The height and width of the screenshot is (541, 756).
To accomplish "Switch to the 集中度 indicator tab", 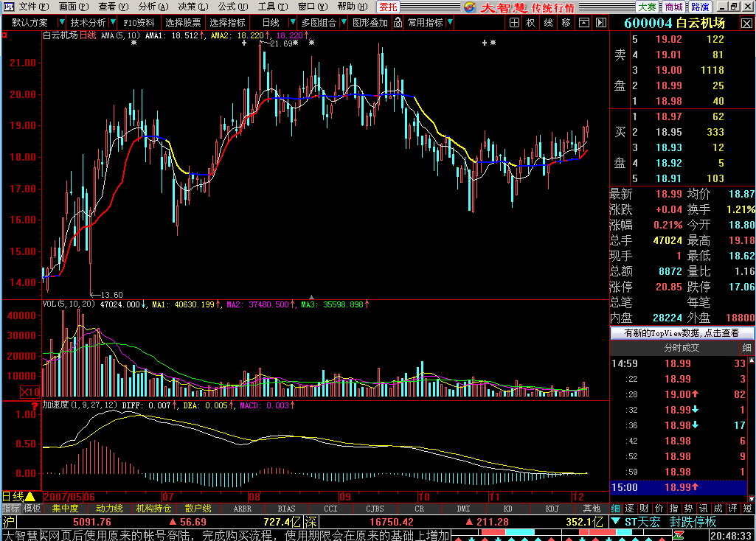I will tap(65, 509).
